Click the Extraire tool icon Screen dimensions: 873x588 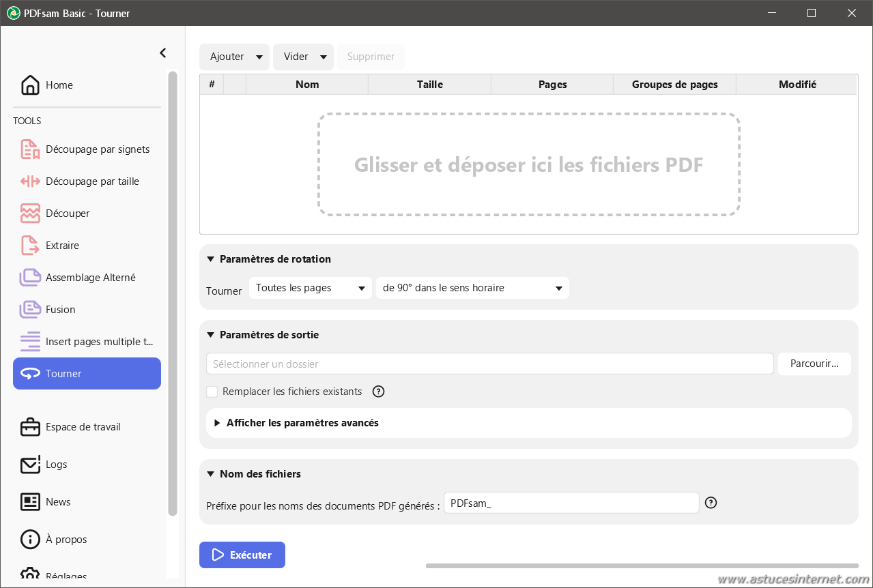click(x=30, y=246)
